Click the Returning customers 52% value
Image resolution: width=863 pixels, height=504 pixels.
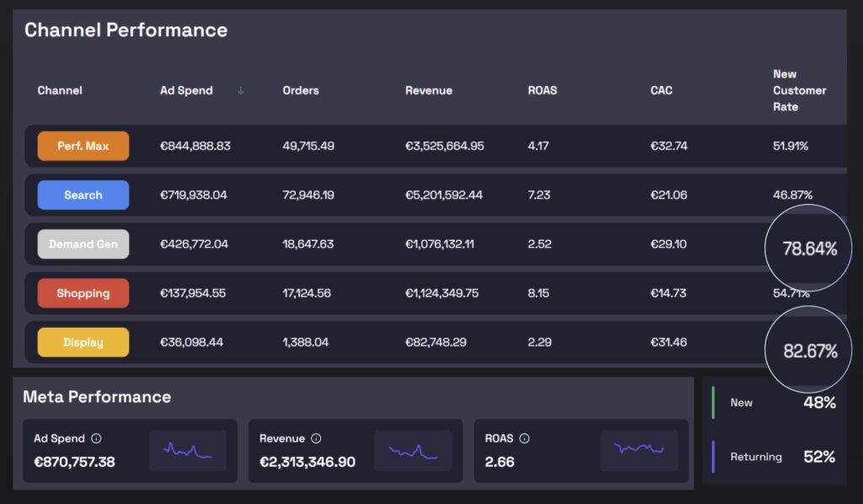(819, 457)
